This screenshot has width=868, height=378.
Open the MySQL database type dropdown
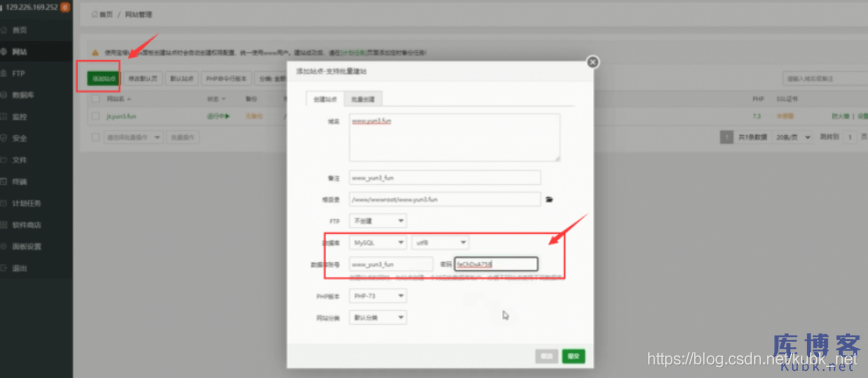[378, 243]
